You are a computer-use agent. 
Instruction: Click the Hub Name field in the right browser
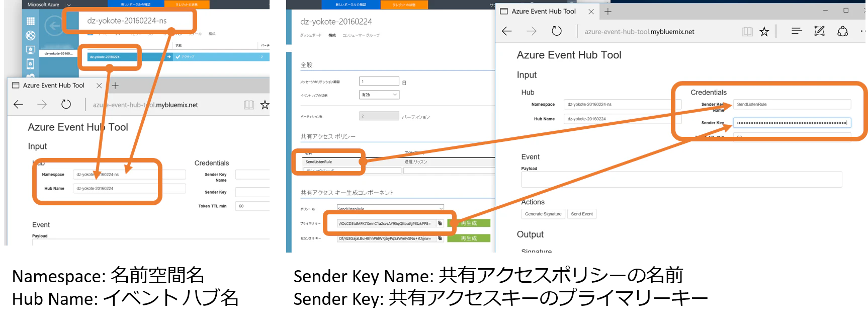pos(623,119)
